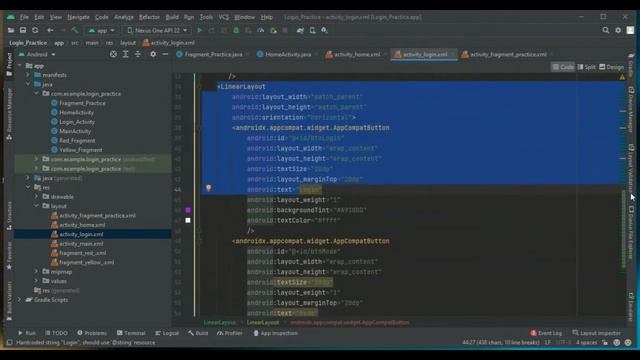640x360 pixels.
Task: Switch to the HomeActivity.java editor tab
Action: pyautogui.click(x=288, y=54)
